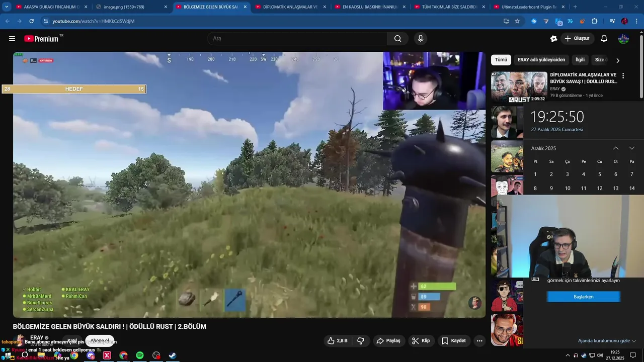Open Steam from the taskbar
This screenshot has height=362, width=644.
click(172, 355)
